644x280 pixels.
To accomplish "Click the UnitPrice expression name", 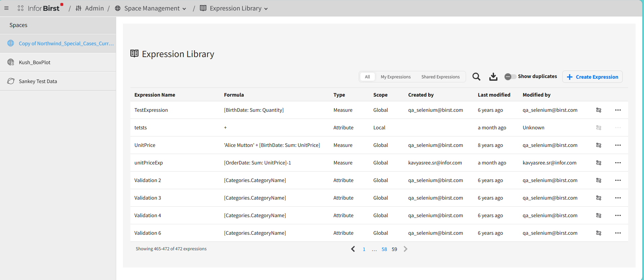I will tap(145, 145).
